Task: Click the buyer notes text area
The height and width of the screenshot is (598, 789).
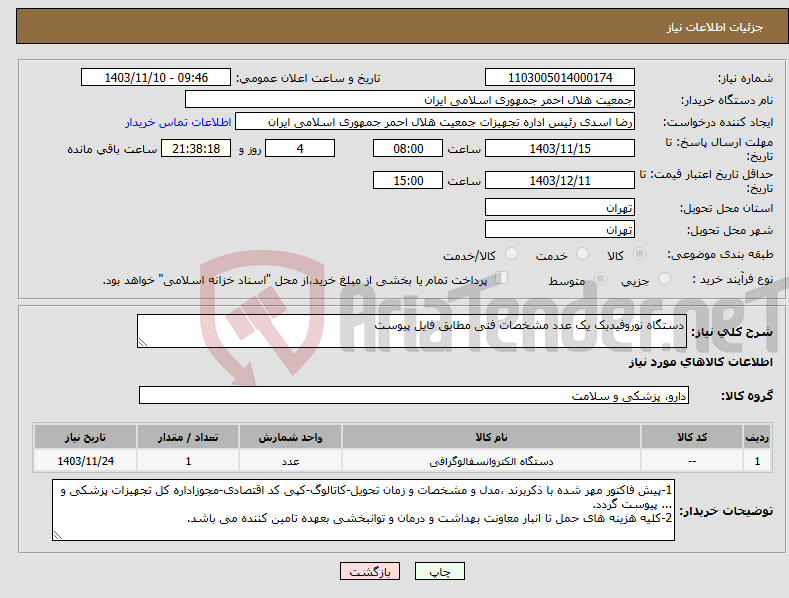Action: point(363,510)
